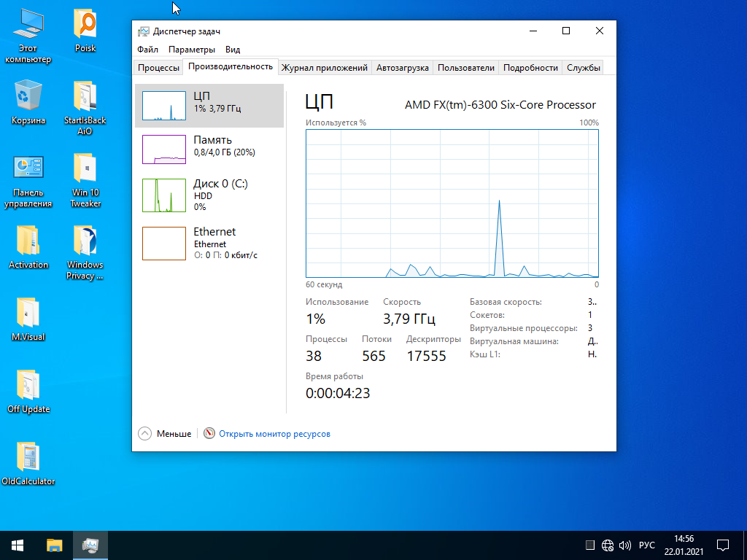Collapse view with the Меньше arrow button
The width and height of the screenshot is (747, 560).
coord(145,434)
